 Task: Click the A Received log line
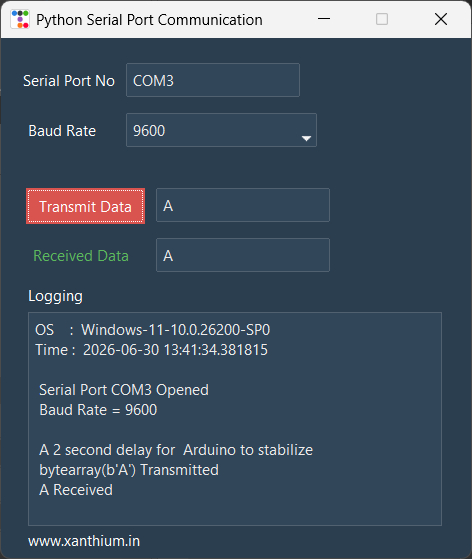[x=76, y=490]
